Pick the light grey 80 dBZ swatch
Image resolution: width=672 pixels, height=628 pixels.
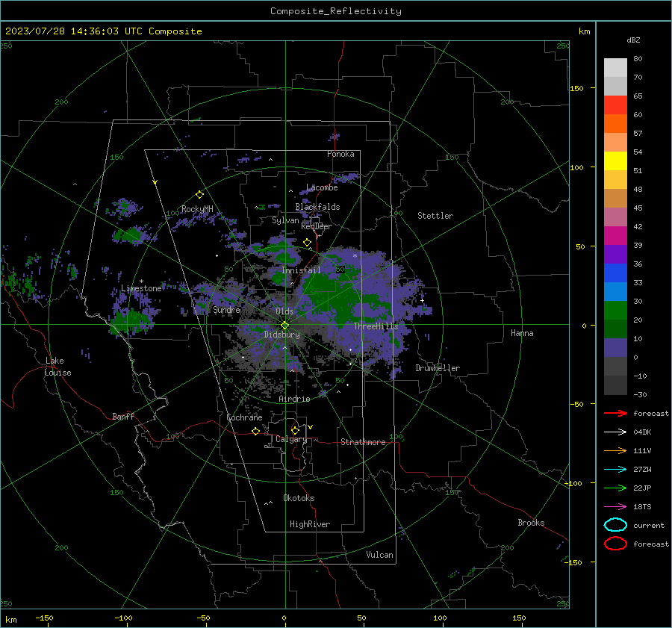point(615,67)
